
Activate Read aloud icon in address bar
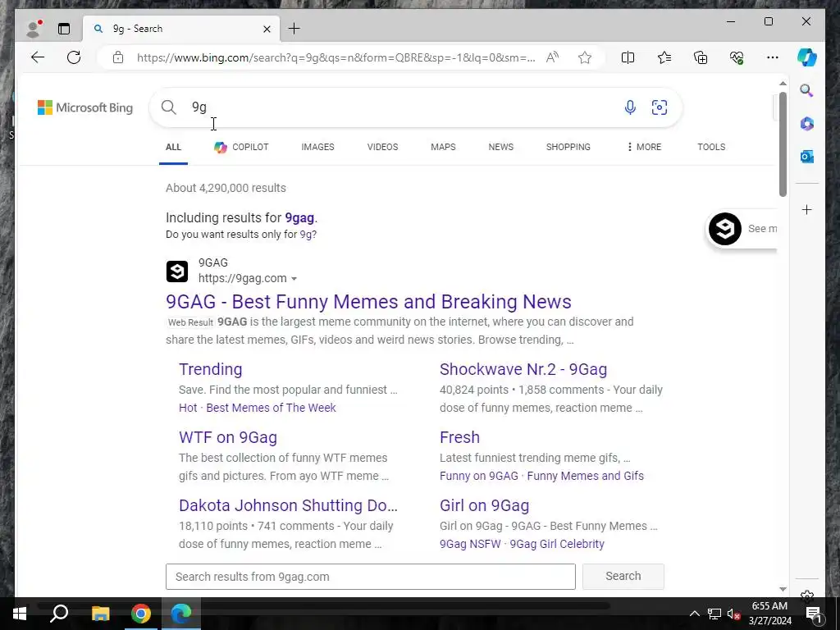click(x=552, y=57)
